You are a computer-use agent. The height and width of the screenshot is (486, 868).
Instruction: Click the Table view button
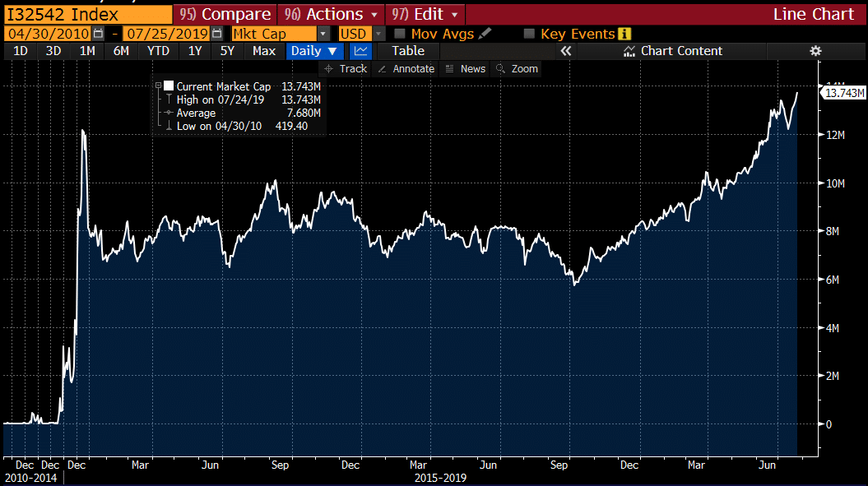[408, 51]
